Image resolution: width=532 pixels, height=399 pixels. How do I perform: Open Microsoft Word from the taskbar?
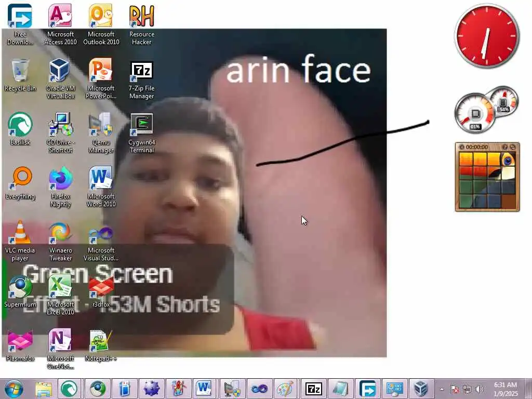click(204, 389)
